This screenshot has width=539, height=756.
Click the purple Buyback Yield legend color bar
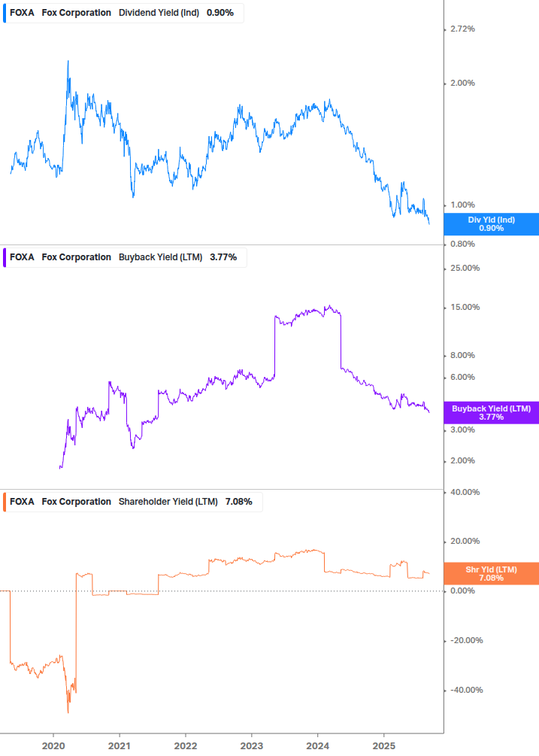click(x=5, y=257)
